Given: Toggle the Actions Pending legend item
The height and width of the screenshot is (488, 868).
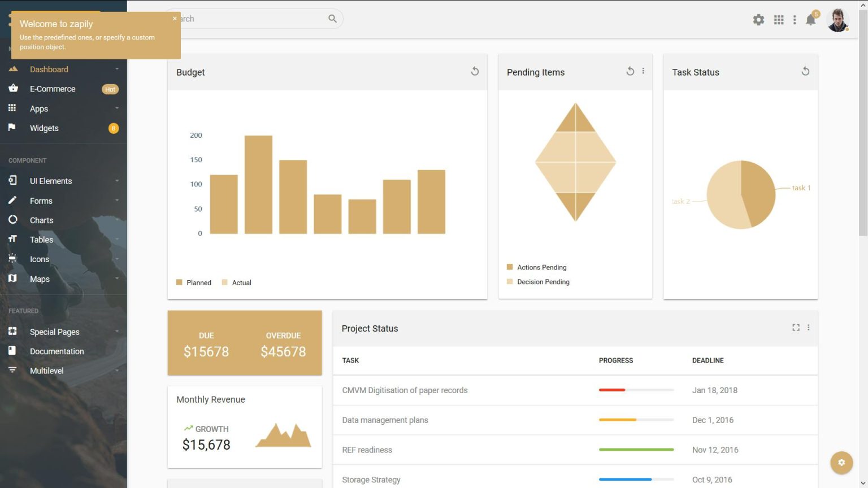Looking at the screenshot, I should (x=536, y=267).
